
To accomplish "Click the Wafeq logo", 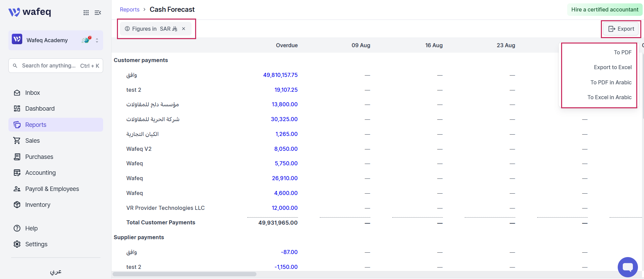I will (x=30, y=12).
